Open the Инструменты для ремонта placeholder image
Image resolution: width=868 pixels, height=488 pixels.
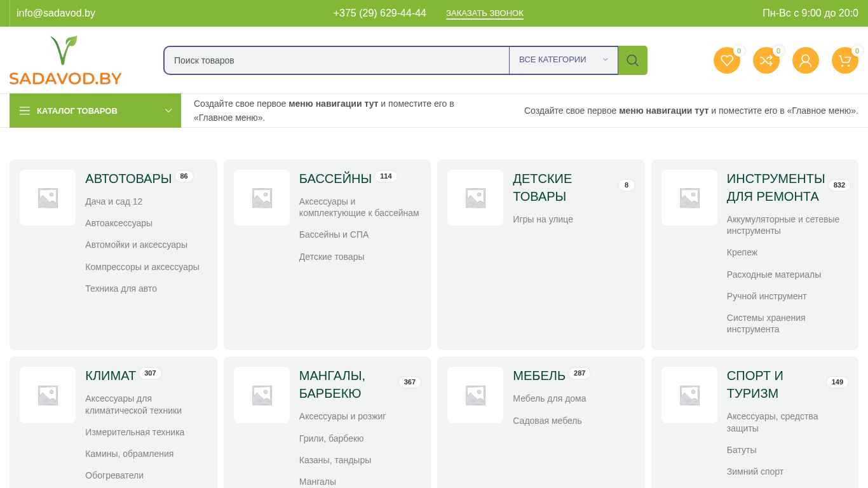(x=689, y=198)
